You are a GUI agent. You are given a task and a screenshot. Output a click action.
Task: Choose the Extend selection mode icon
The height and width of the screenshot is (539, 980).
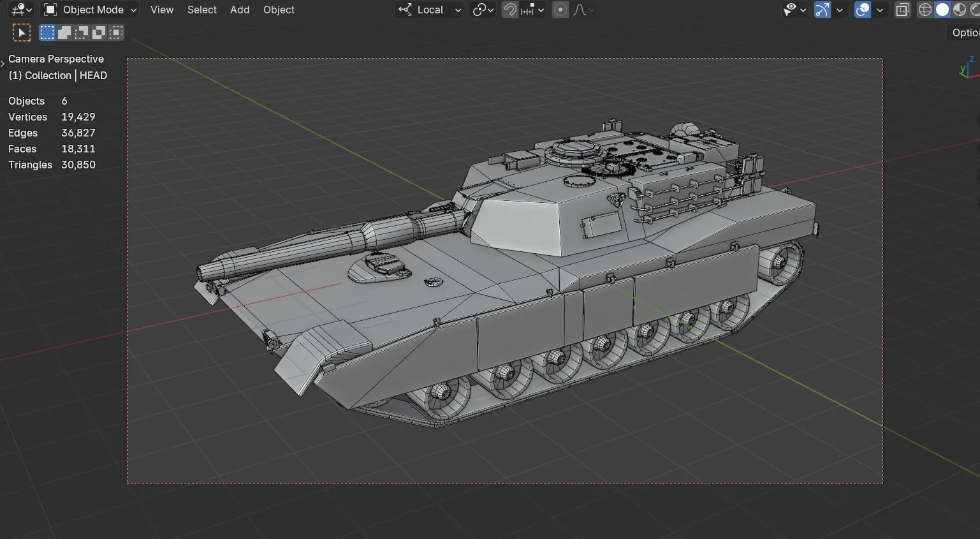coord(64,33)
